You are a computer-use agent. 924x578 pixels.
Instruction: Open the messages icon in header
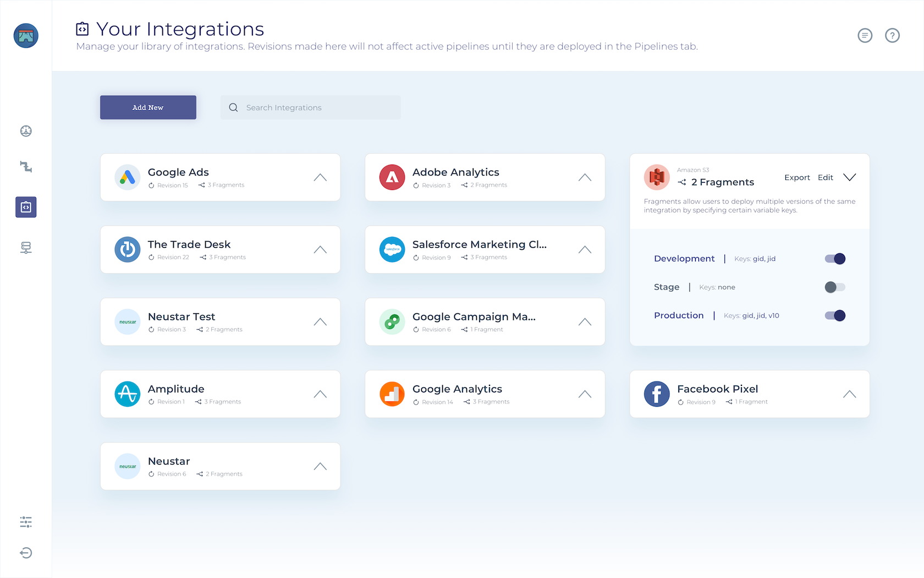[865, 36]
